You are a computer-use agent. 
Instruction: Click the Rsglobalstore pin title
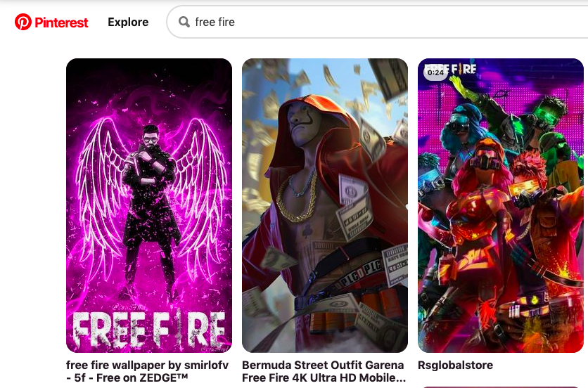coord(455,365)
